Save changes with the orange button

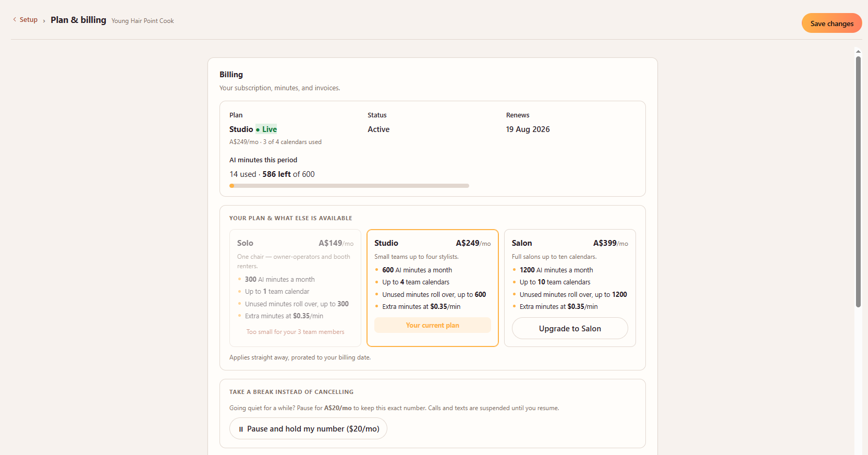832,23
